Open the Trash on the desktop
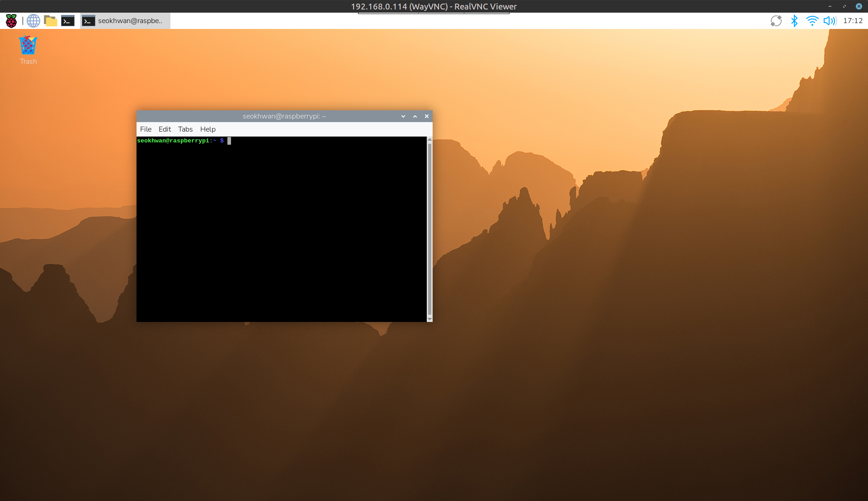This screenshot has width=868, height=501. tap(28, 46)
